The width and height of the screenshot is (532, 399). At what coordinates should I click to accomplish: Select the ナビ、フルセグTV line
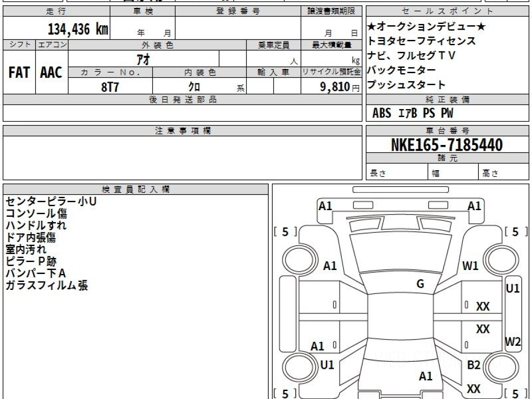pyautogui.click(x=412, y=56)
